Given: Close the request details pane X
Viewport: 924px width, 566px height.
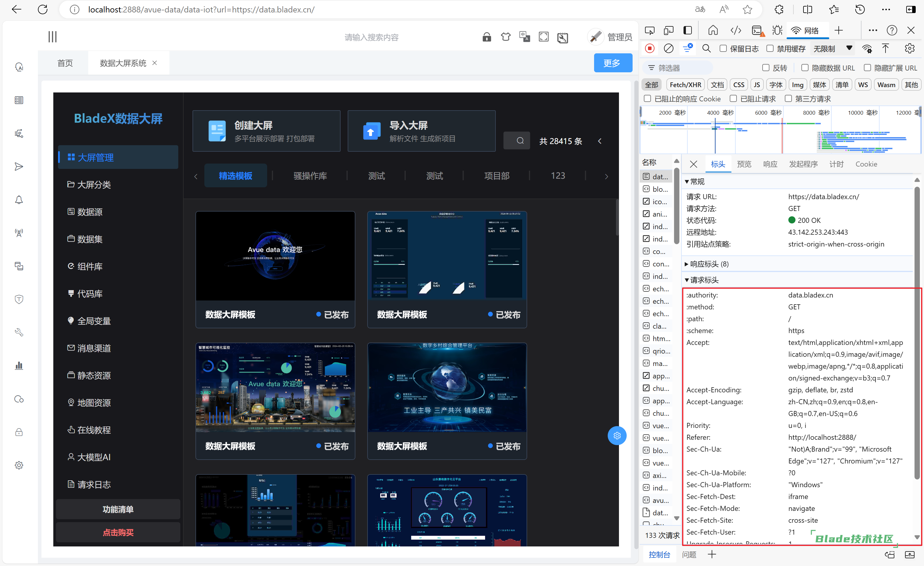Looking at the screenshot, I should tap(693, 164).
